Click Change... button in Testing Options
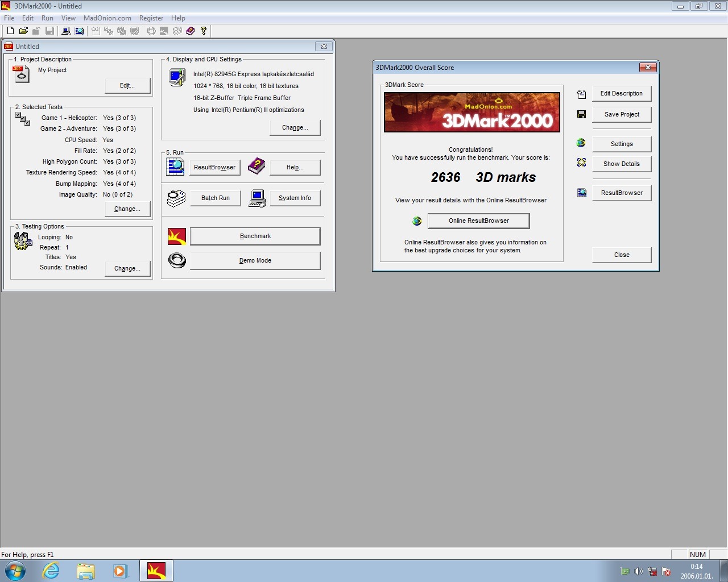Image resolution: width=728 pixels, height=582 pixels. click(x=127, y=269)
